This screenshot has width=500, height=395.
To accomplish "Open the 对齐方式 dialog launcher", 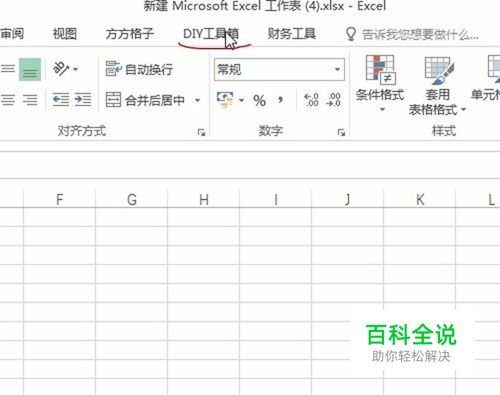I will click(201, 132).
